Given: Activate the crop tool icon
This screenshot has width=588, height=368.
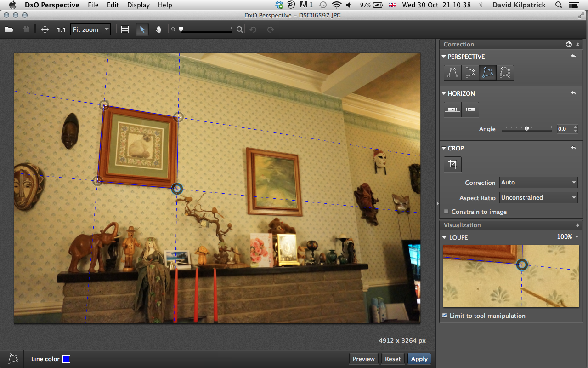Looking at the screenshot, I should pyautogui.click(x=453, y=164).
